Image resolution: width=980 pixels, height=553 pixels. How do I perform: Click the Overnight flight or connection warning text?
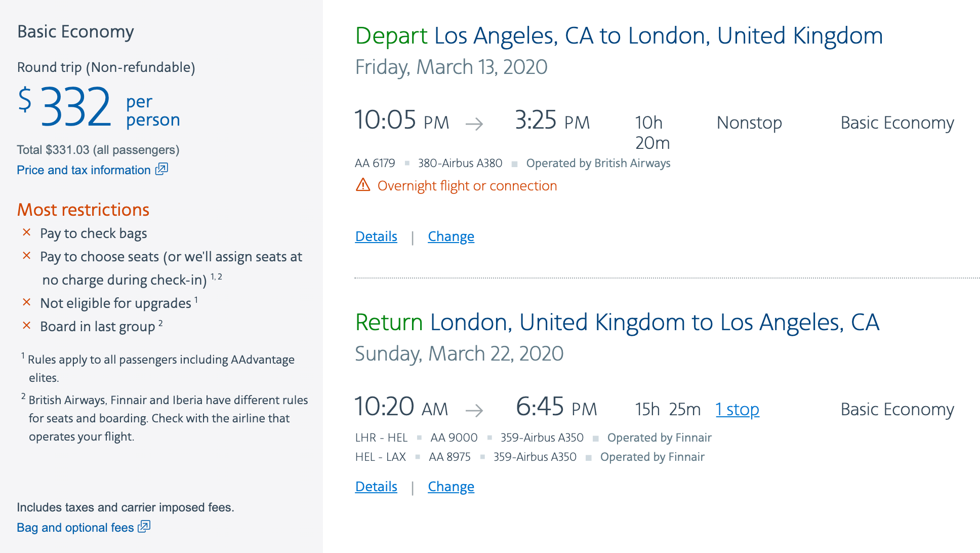467,186
